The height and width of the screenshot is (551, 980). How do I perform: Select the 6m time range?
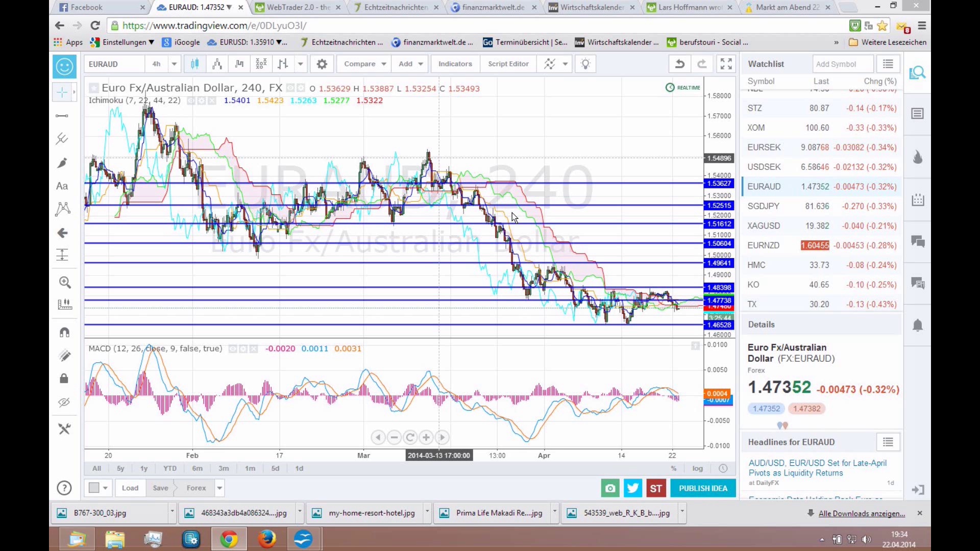[197, 468]
